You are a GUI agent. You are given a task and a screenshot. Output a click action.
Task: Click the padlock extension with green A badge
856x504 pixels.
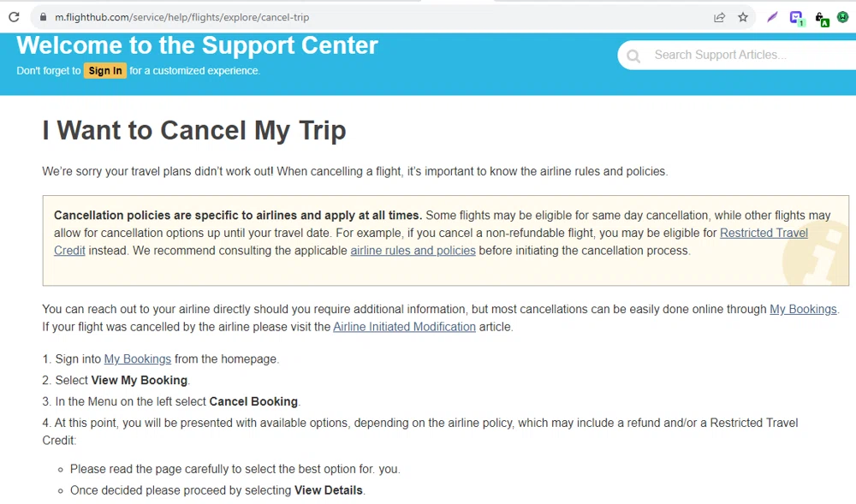[x=822, y=16]
